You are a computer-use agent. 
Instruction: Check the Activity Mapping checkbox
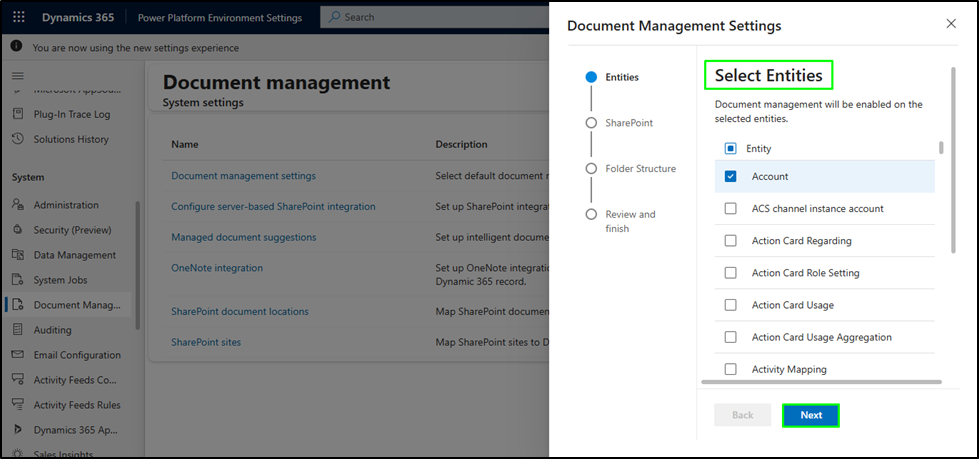[730, 369]
